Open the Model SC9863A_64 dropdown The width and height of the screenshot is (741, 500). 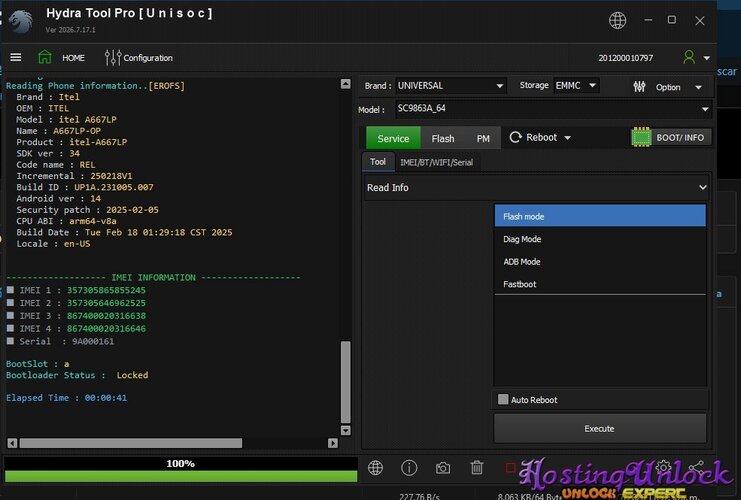pyautogui.click(x=553, y=109)
